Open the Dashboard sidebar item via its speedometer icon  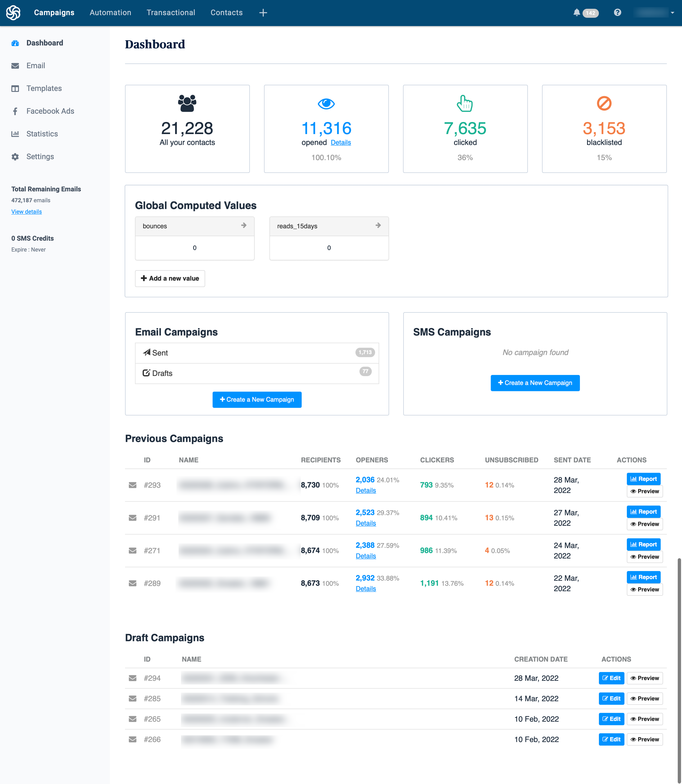click(x=15, y=43)
